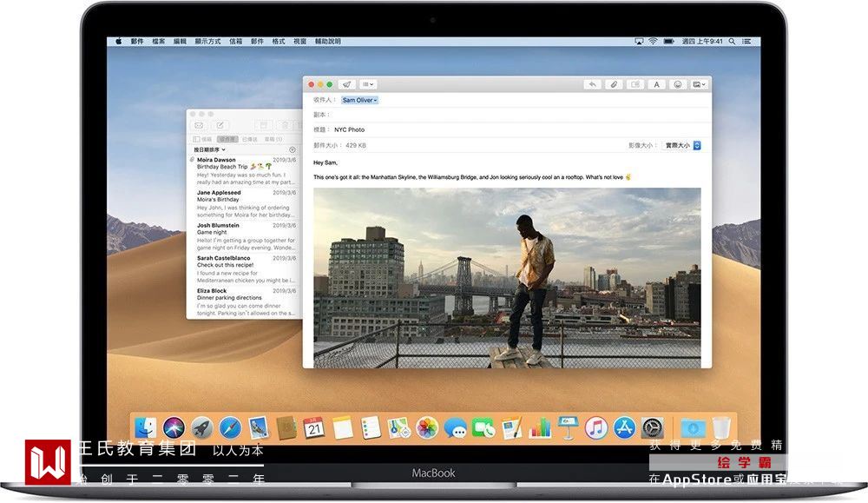Attach a file using the paperclip icon
868x503 pixels.
pyautogui.click(x=614, y=84)
